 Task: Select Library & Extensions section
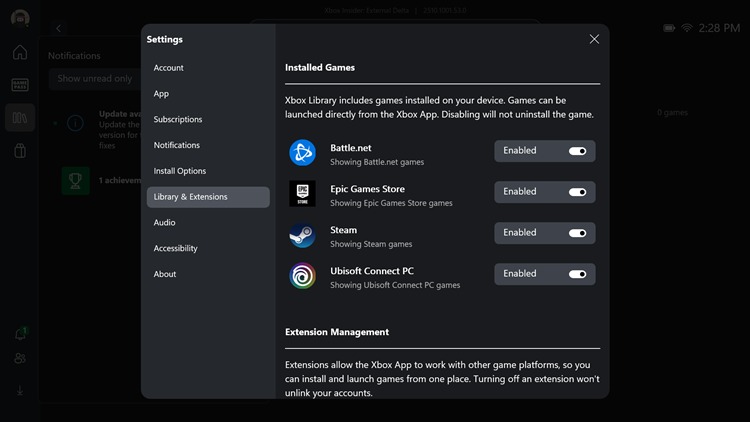pyautogui.click(x=208, y=197)
